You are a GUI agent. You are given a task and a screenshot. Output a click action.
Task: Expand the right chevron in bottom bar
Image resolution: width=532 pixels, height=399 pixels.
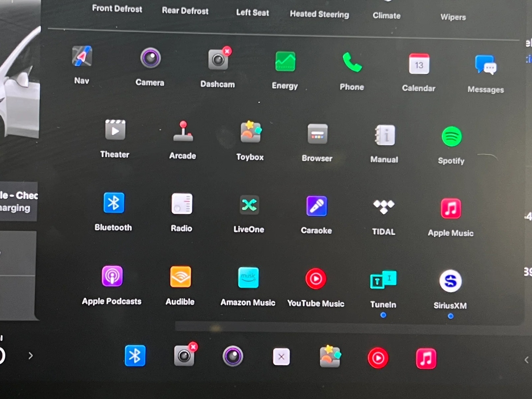(x=31, y=356)
